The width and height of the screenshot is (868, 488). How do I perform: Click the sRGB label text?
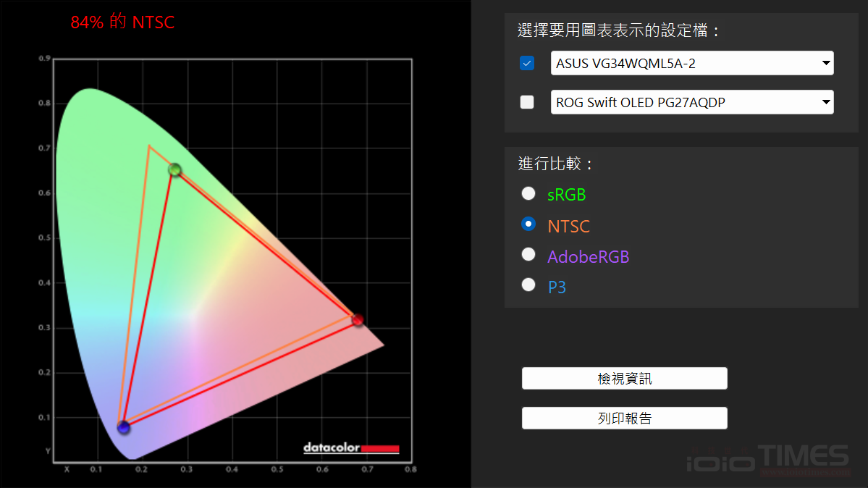tap(566, 195)
